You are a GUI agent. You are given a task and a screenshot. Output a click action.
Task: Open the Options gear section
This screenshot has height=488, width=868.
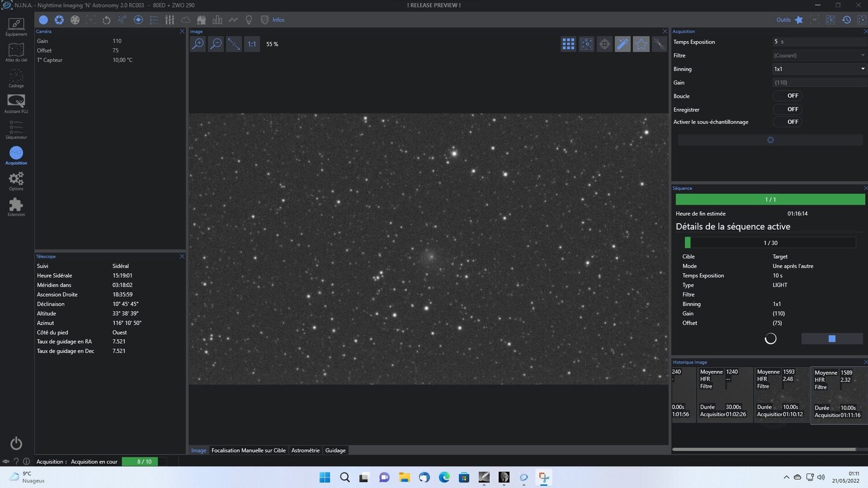[x=16, y=181]
